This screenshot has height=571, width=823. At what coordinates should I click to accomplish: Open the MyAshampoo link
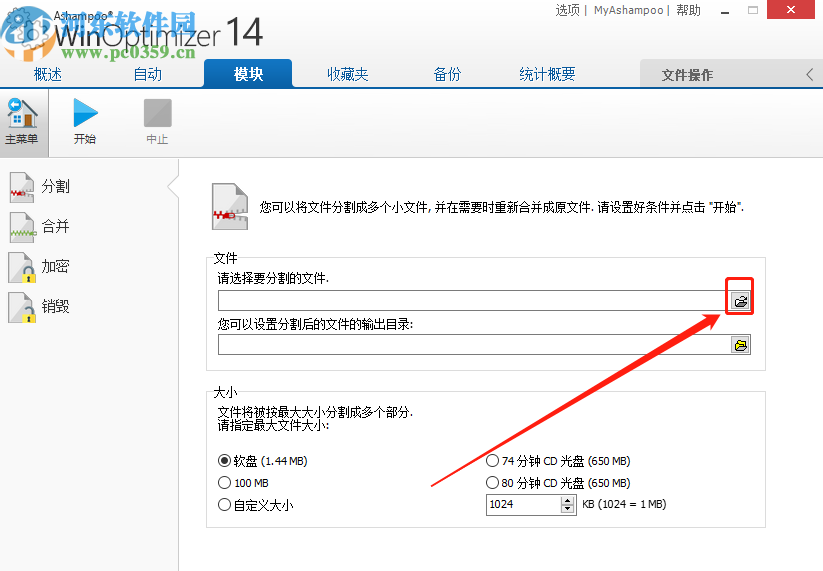pyautogui.click(x=628, y=10)
